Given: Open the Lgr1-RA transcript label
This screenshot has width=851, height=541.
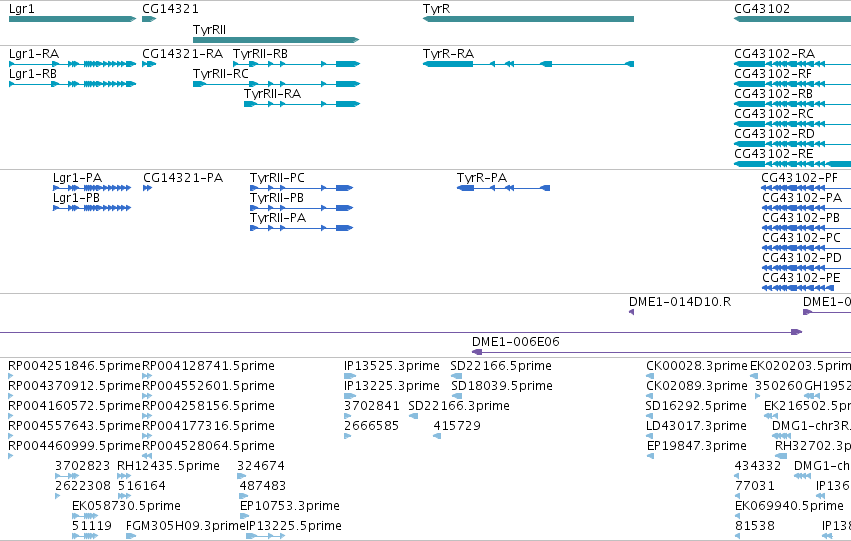Looking at the screenshot, I should click(x=34, y=54).
